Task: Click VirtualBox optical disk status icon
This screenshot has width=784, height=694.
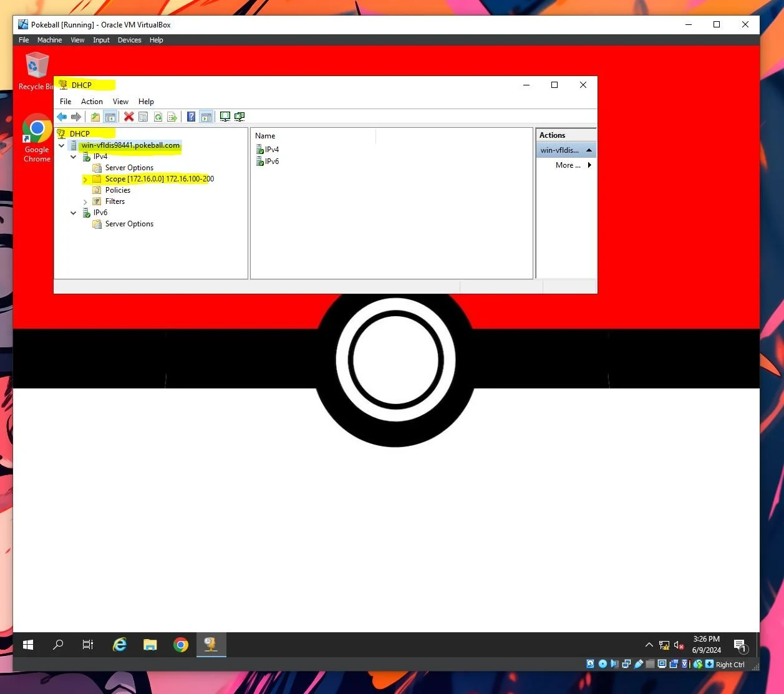Action: coord(603,664)
